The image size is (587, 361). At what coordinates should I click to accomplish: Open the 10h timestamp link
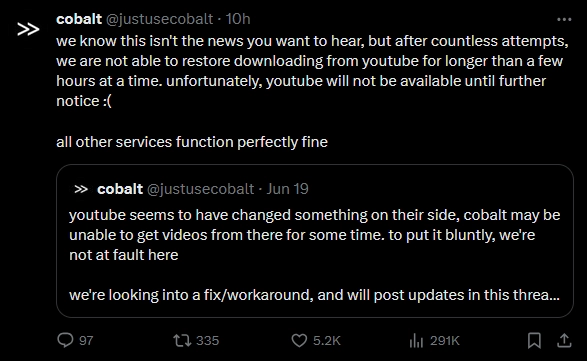(x=238, y=19)
